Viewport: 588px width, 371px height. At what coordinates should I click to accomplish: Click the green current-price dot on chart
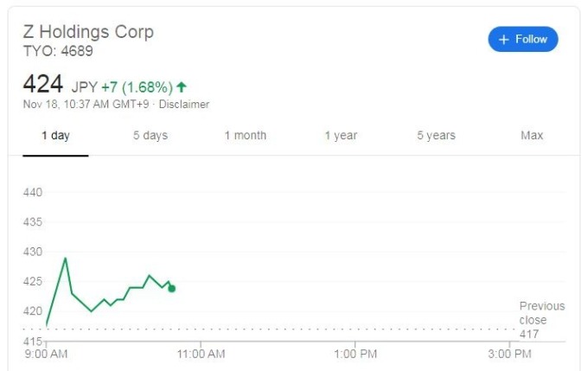172,289
